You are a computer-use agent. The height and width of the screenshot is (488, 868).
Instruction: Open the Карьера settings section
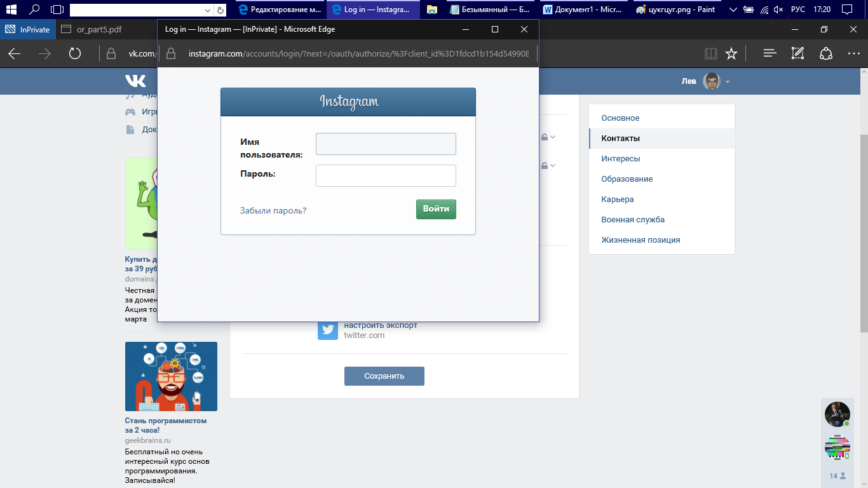click(x=661, y=200)
